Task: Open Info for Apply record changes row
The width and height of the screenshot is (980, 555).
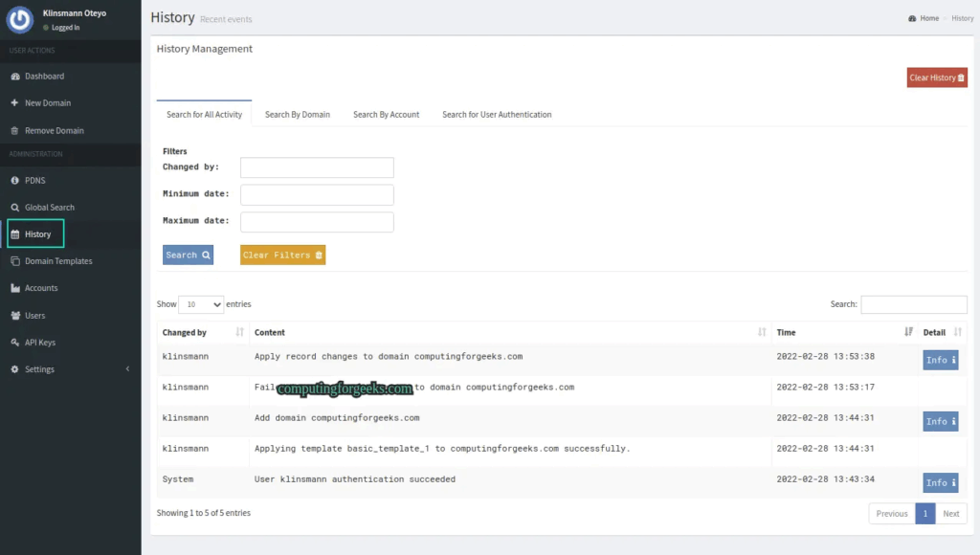Action: pos(941,360)
